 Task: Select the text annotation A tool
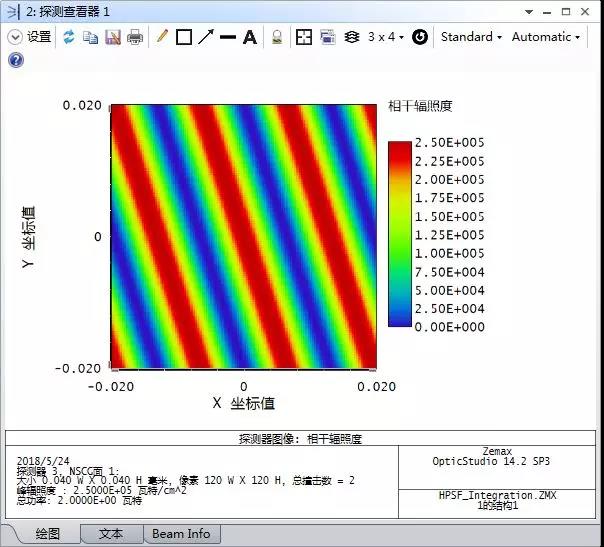[x=250, y=37]
